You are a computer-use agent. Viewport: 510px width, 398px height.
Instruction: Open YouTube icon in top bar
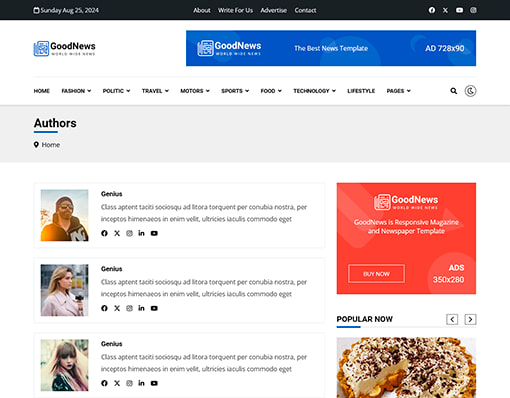459,10
